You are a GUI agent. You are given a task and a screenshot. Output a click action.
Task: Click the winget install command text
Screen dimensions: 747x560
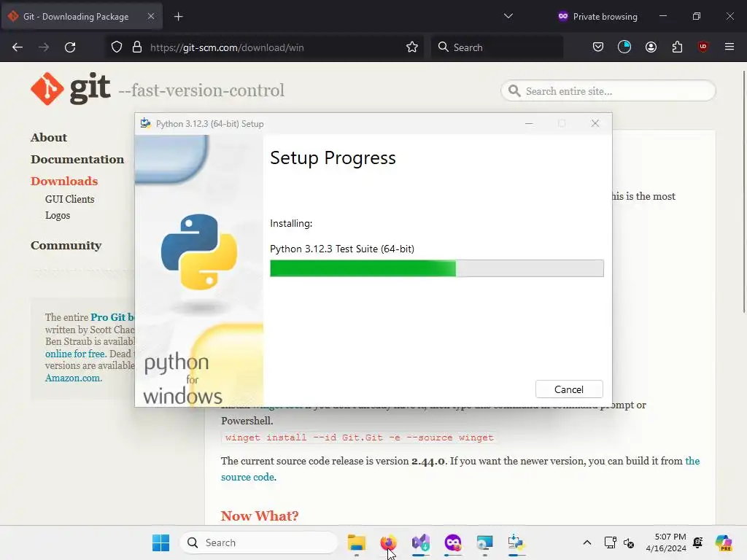tap(359, 437)
